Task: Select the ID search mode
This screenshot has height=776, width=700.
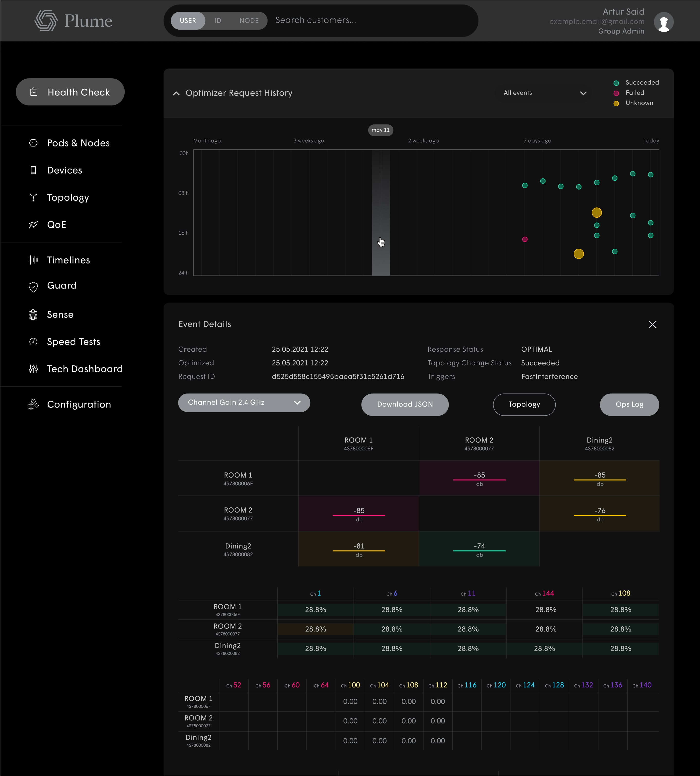Action: click(218, 21)
